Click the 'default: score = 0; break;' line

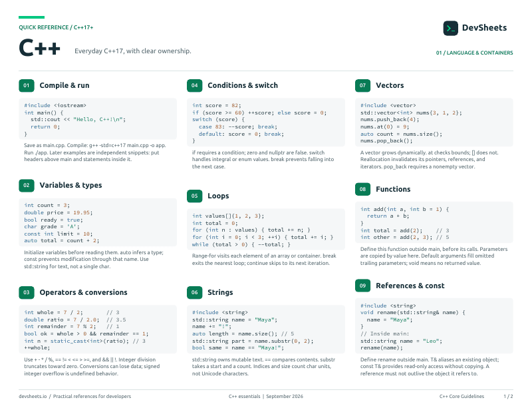coord(241,134)
